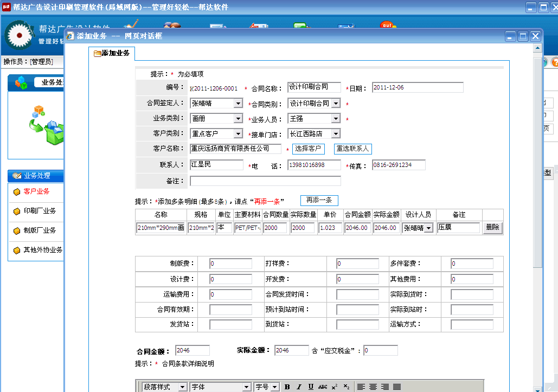Click the 业务处理 section header
The image size is (558, 392).
coord(36,176)
